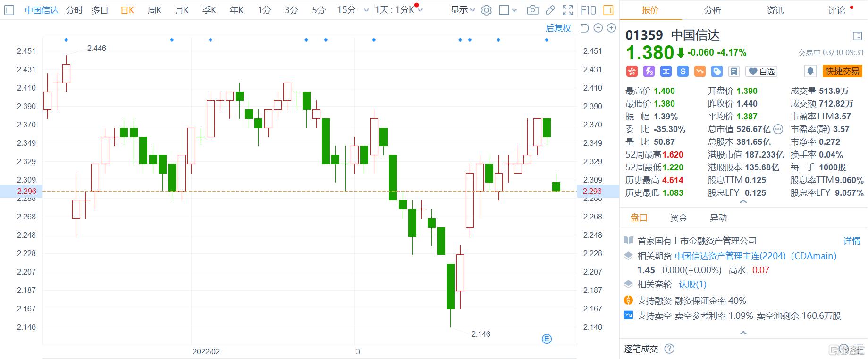
Task: Activate the drawing pencil tool
Action: point(550,10)
